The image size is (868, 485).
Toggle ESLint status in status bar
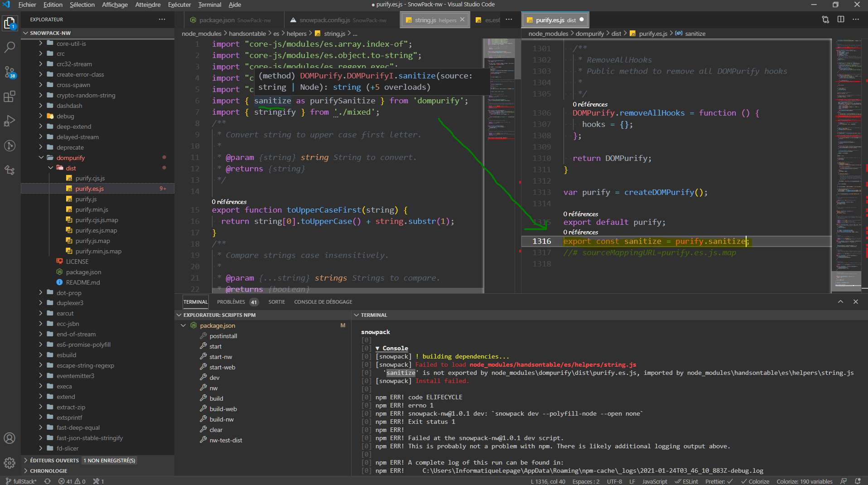(686, 481)
